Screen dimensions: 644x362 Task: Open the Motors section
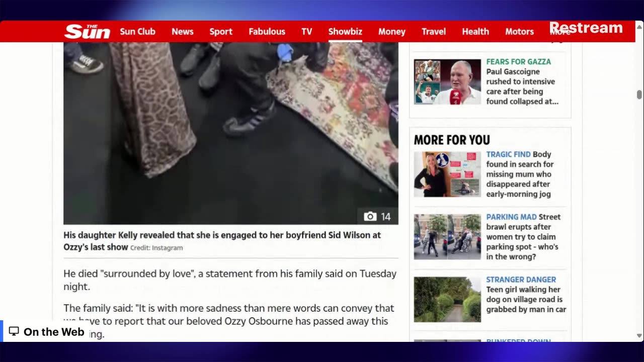coord(519,31)
